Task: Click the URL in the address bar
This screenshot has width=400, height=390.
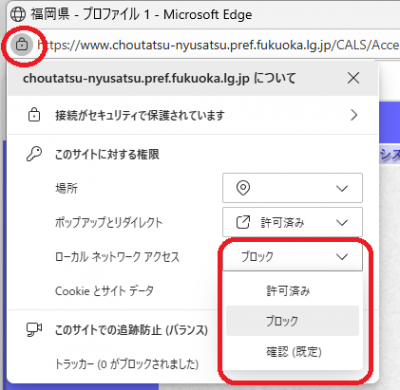Action: tap(218, 45)
